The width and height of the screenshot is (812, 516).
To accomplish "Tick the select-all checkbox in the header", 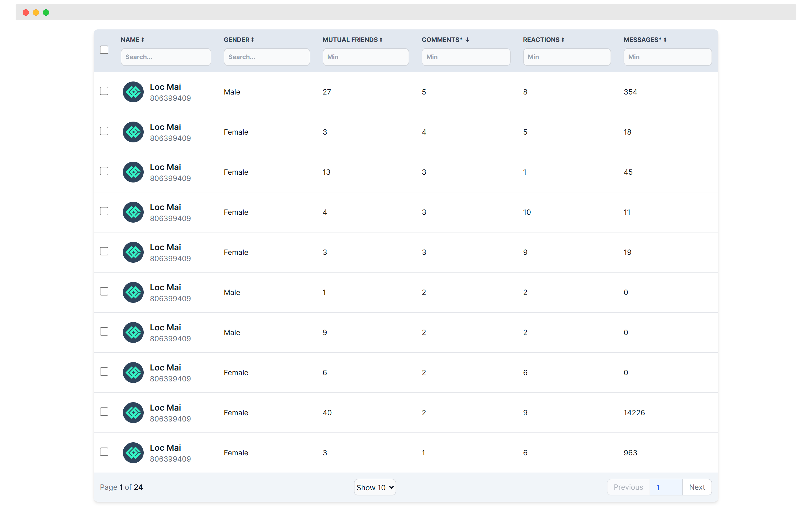I will coord(104,49).
